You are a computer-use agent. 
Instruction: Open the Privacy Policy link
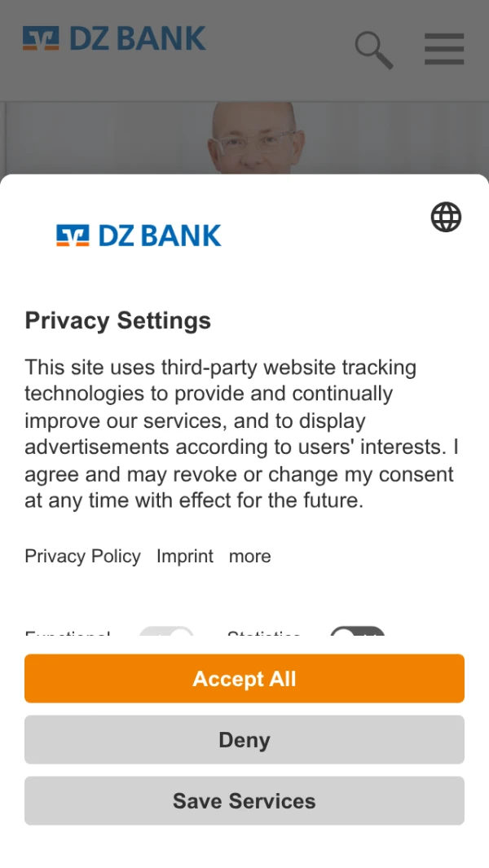click(x=82, y=557)
